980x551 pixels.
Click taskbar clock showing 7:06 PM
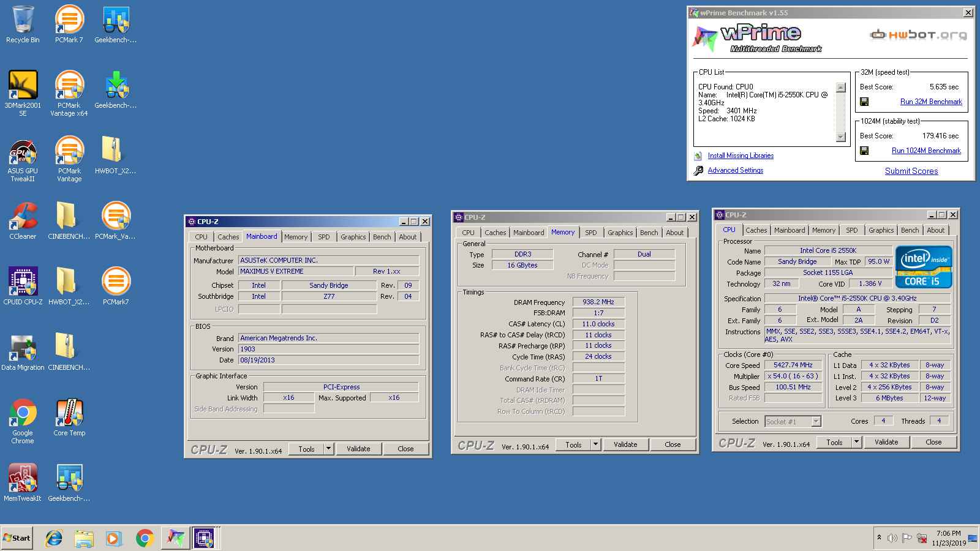coord(949,538)
